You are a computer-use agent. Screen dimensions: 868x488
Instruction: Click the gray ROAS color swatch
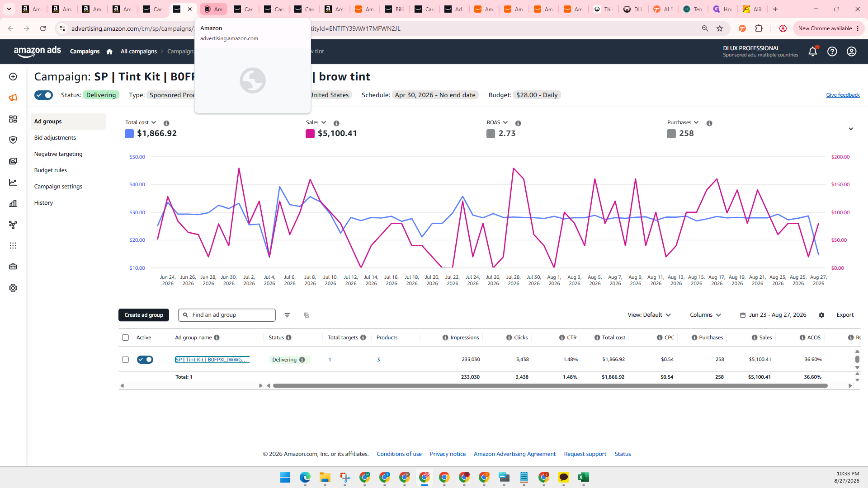491,134
